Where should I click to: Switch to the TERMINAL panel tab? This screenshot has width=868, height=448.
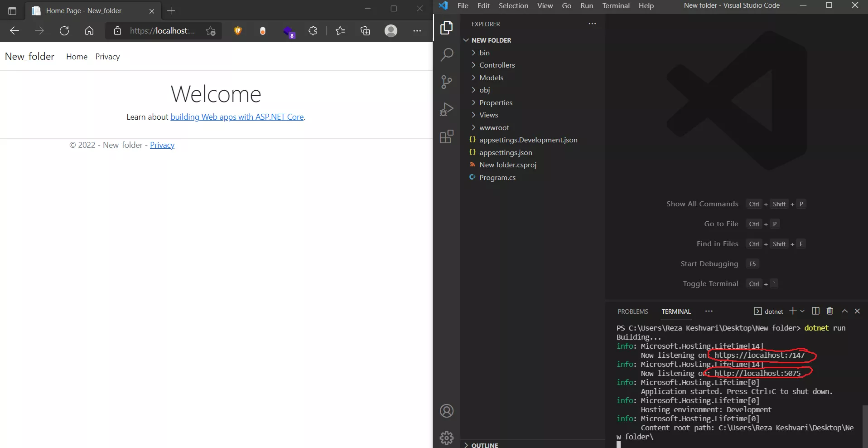[676, 312]
